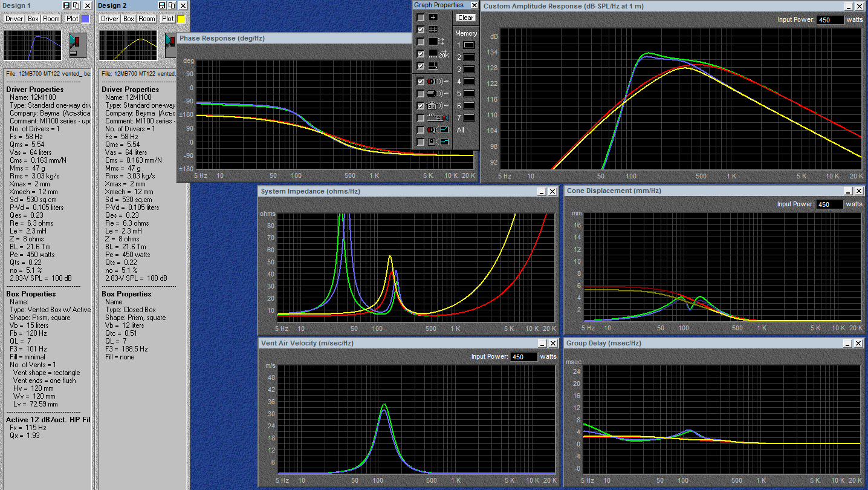
Task: Click 'F3 = 188.5 Hz' in Design 2
Action: [126, 349]
